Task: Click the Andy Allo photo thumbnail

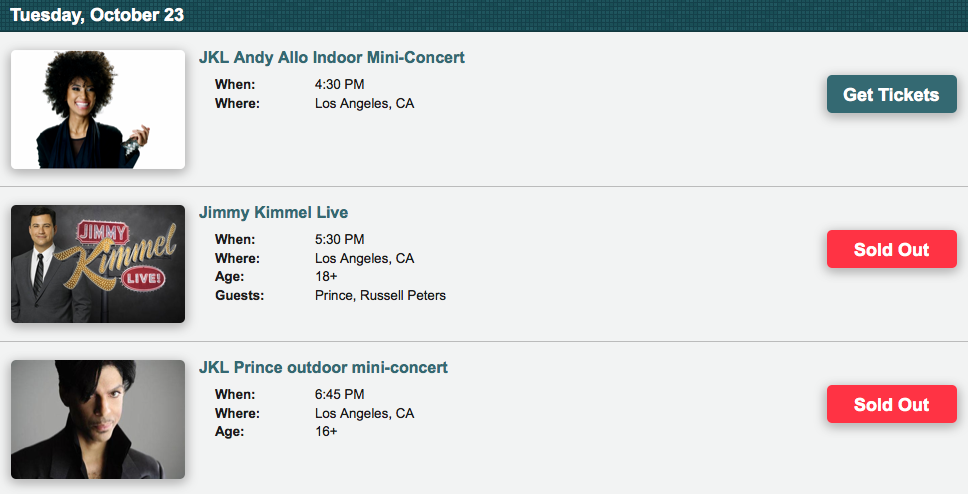Action: pos(98,109)
